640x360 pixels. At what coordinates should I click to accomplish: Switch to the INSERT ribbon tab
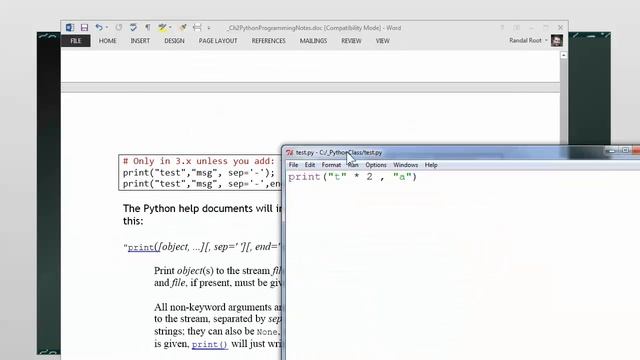(140, 41)
